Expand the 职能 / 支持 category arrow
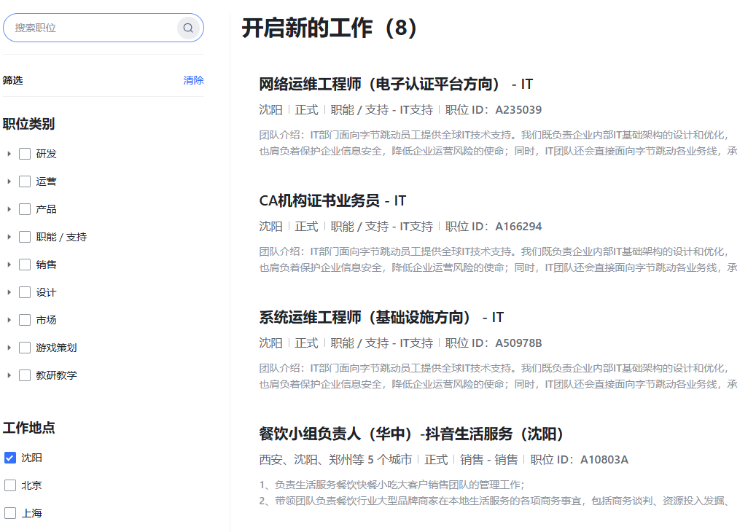Screen dimensions: 756x532 point(9,237)
